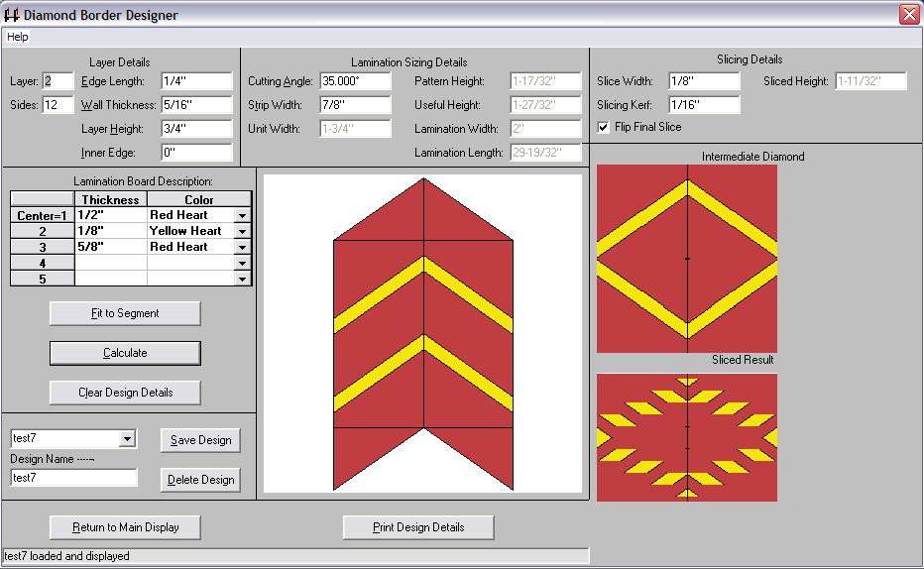Click the Calculate button
This screenshot has width=924, height=569.
click(x=125, y=353)
